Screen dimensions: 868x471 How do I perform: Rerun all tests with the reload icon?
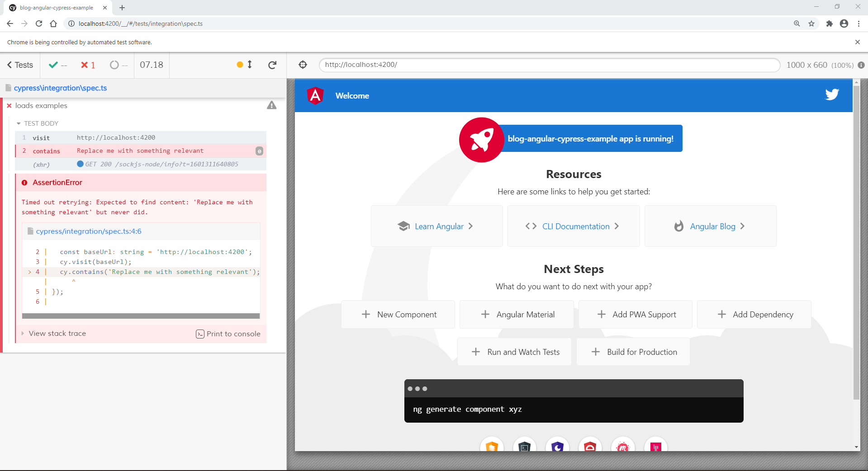pyautogui.click(x=272, y=65)
